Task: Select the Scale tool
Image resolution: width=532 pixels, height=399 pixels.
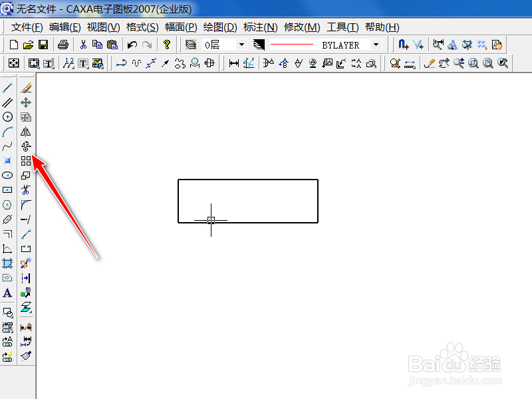Action: [26, 176]
